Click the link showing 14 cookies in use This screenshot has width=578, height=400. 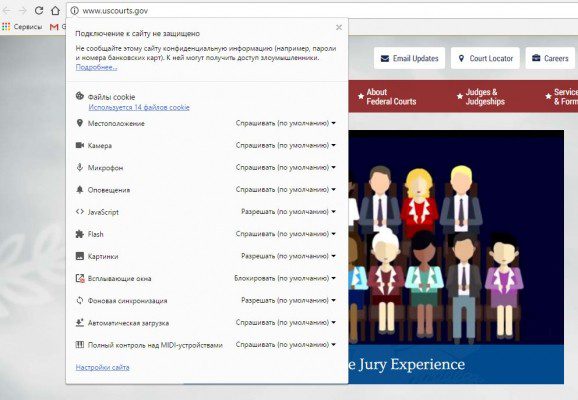[x=139, y=107]
